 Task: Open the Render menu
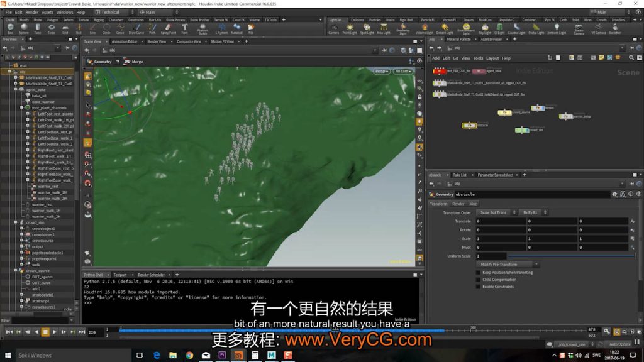(31, 13)
